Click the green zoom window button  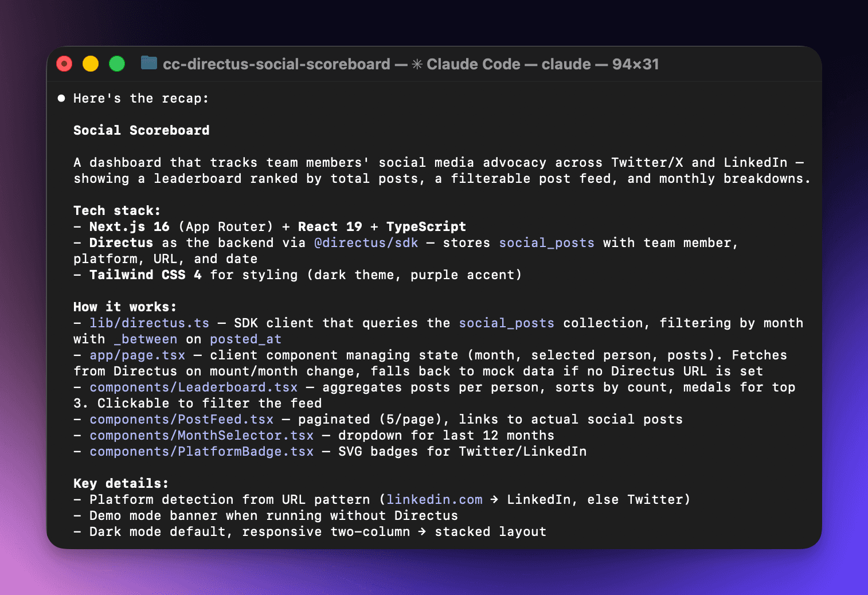tap(117, 64)
